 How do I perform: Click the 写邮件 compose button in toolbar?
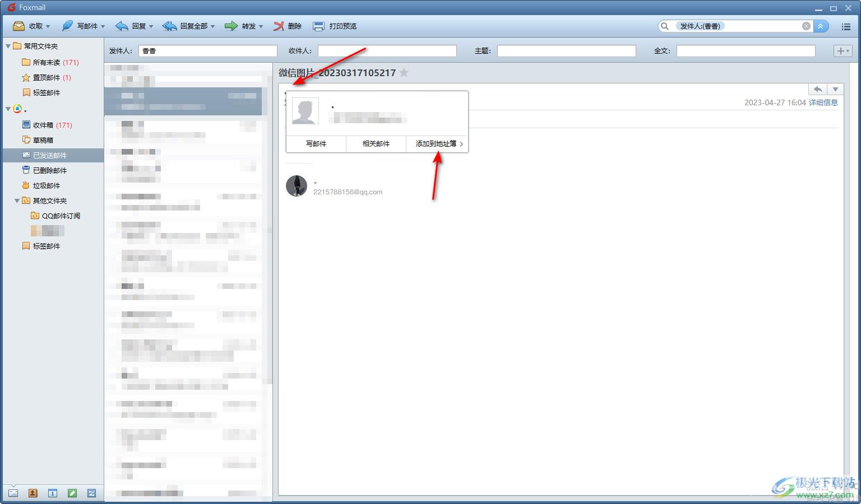[x=80, y=26]
